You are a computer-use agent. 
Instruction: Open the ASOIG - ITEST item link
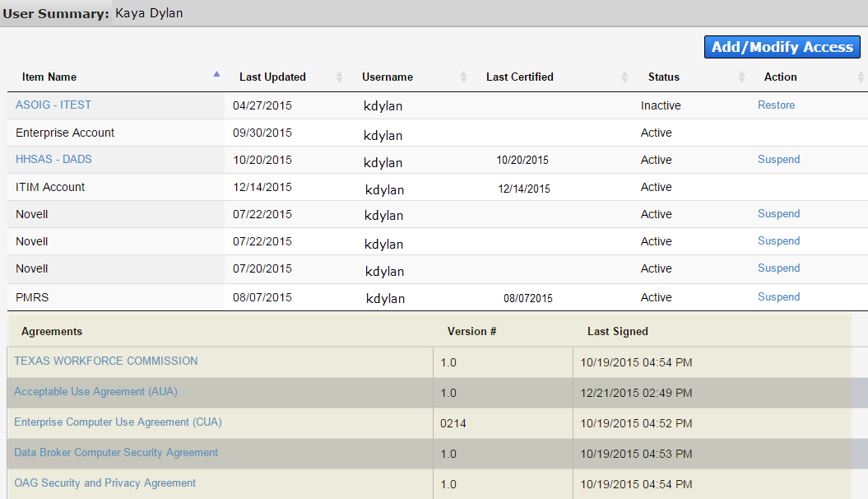pos(53,105)
